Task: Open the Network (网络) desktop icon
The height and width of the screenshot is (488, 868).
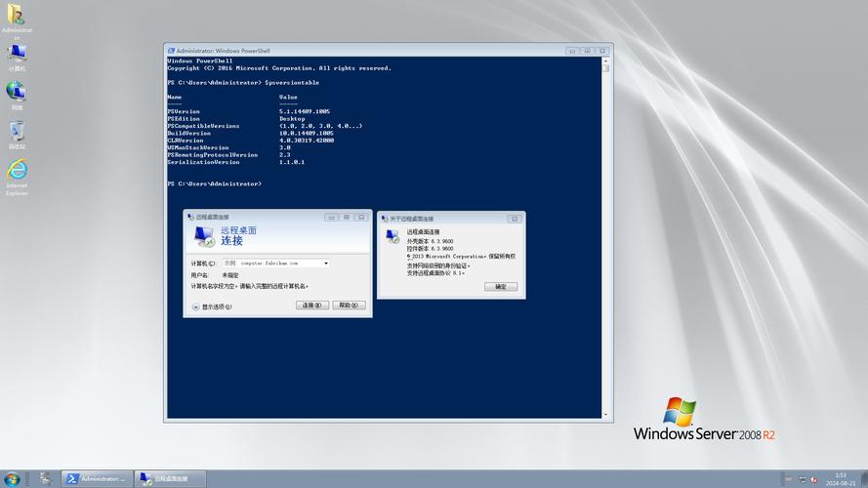Action: coord(17,93)
